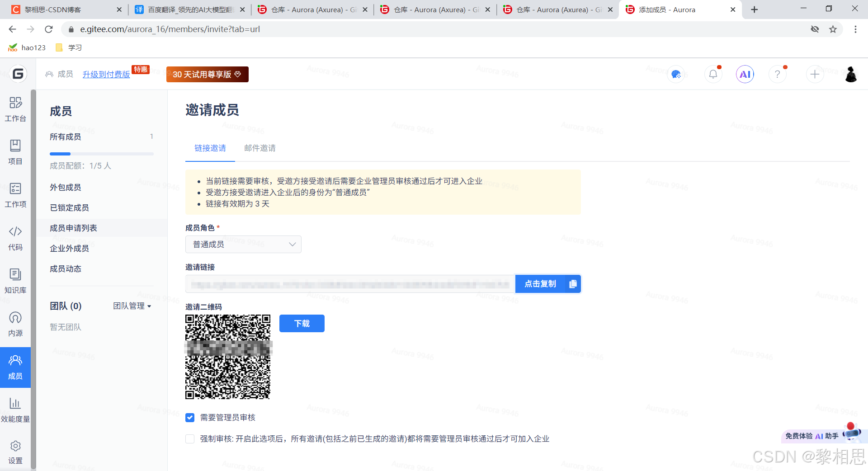
Task: Open the 内源 inner source sidebar icon
Action: [15, 324]
